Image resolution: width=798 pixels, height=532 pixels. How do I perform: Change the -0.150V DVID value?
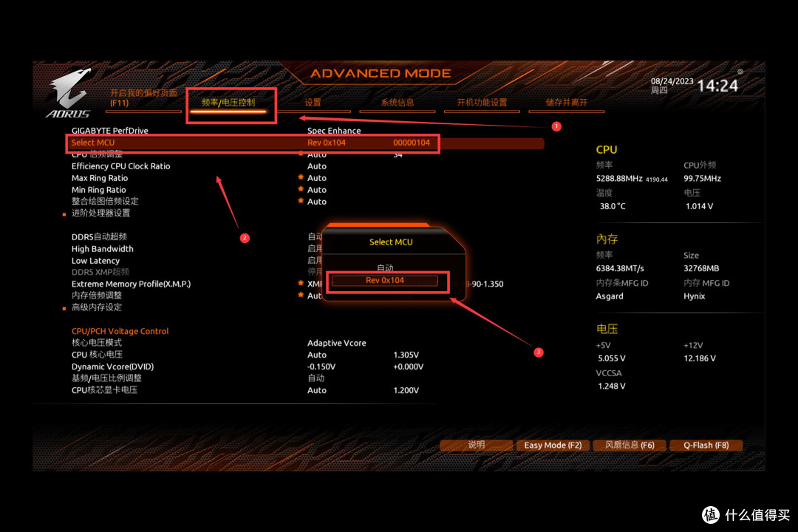321,366
